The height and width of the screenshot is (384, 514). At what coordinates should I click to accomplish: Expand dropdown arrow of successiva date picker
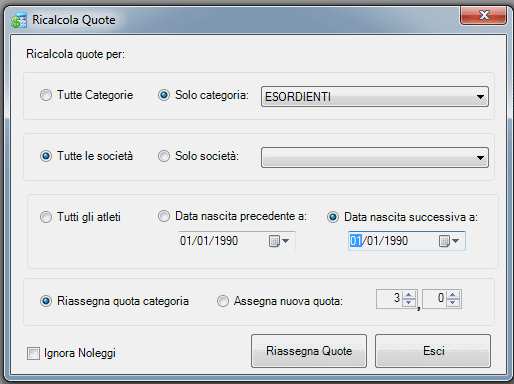[x=456, y=241]
